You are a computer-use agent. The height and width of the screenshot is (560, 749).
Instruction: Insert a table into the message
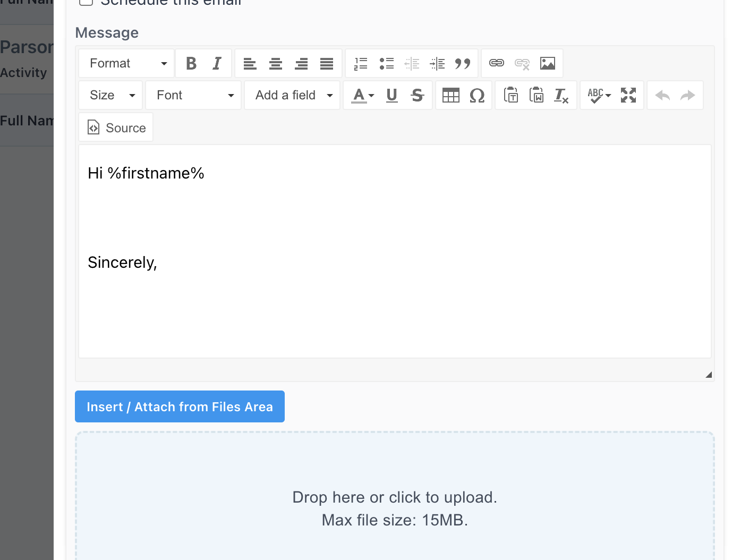point(450,95)
